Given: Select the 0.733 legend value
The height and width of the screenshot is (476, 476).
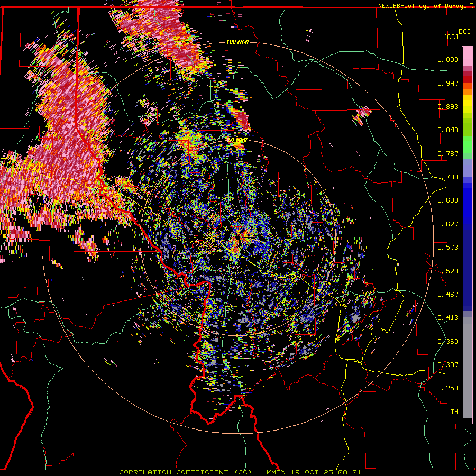Looking at the screenshot, I should tap(448, 177).
